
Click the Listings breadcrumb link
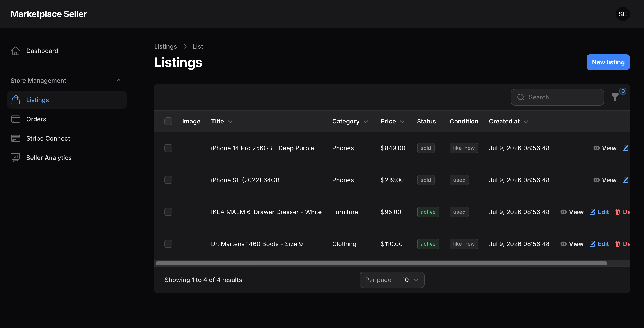click(x=165, y=46)
